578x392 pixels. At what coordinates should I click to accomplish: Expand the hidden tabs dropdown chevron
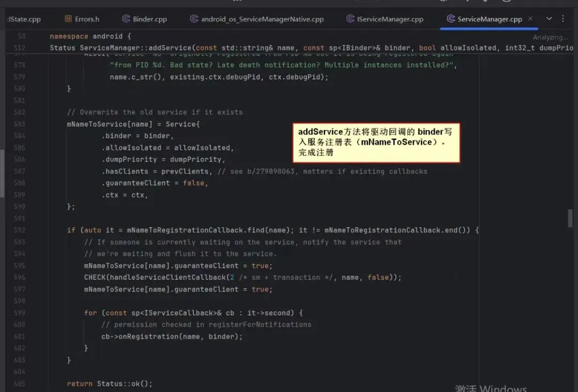click(x=549, y=19)
